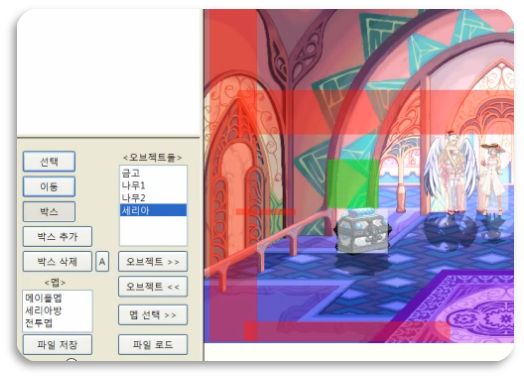Viewport: 524px width, 379px height.
Task: Select 금고 in the objects list
Action: pyautogui.click(x=153, y=173)
